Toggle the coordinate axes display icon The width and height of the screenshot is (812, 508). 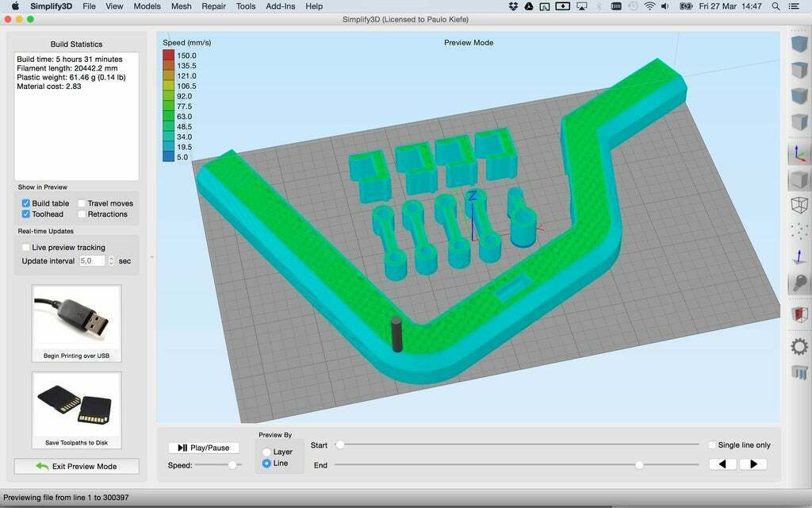[x=799, y=154]
